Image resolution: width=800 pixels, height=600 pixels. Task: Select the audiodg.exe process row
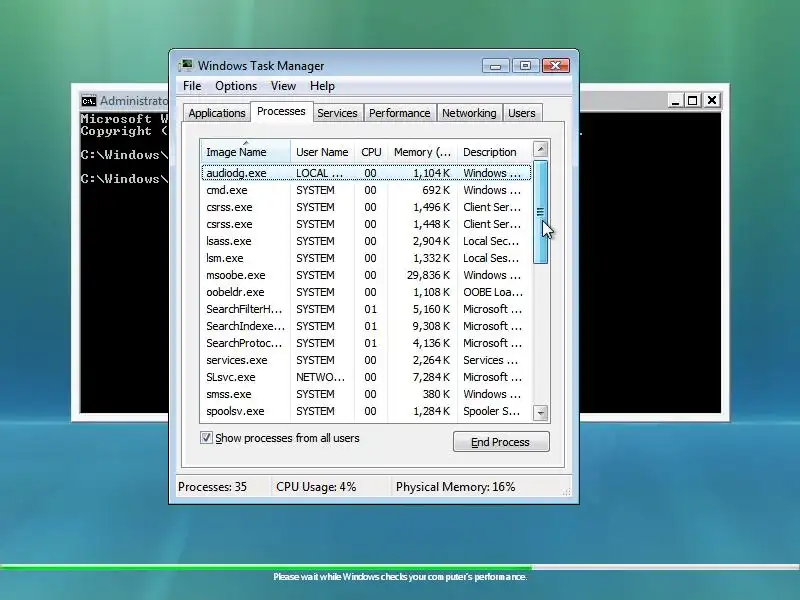coord(366,173)
